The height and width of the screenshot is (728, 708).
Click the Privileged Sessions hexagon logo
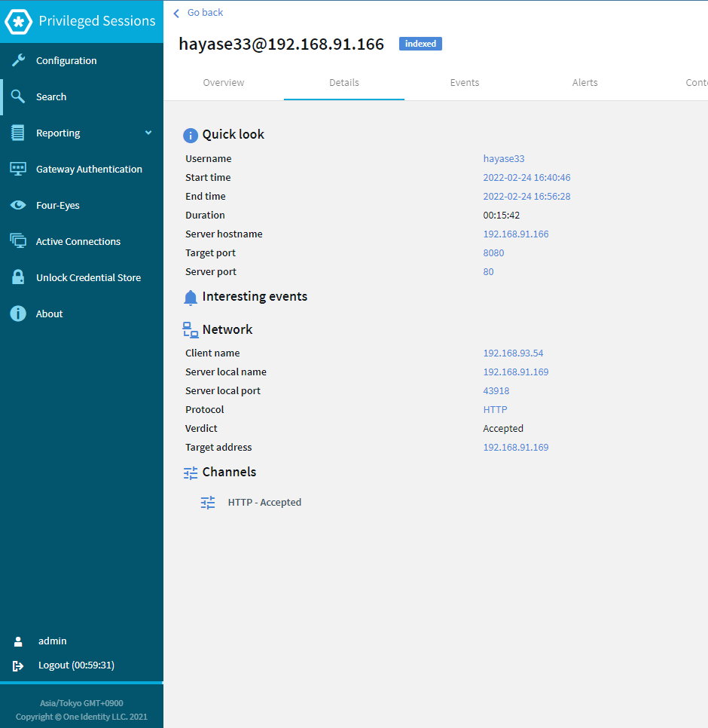coord(18,21)
